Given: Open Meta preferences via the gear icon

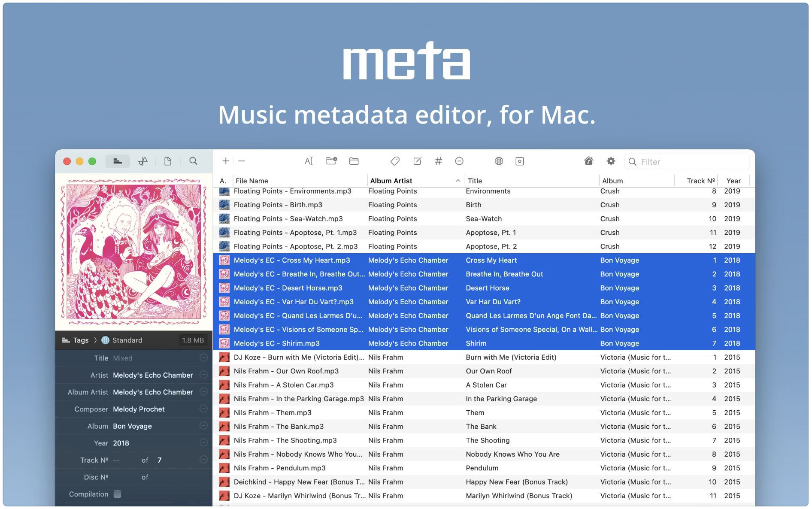Looking at the screenshot, I should [611, 161].
